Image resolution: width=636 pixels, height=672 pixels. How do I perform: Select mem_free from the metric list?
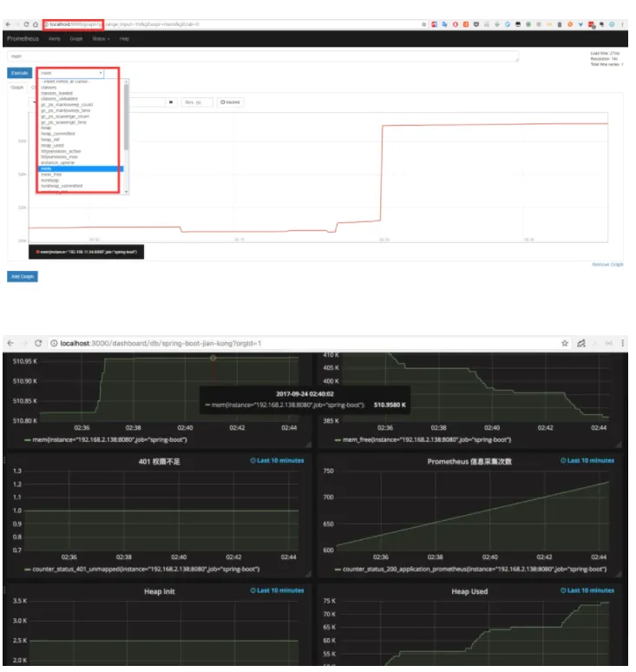(x=51, y=175)
